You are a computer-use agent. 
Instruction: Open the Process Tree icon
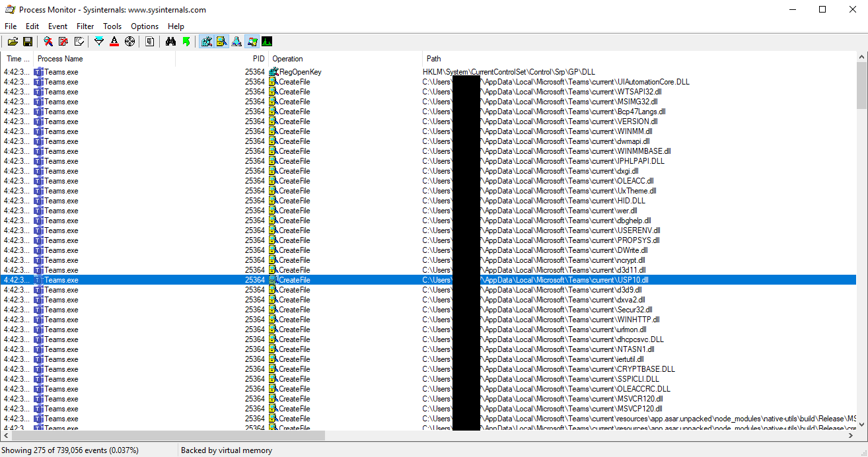point(150,42)
